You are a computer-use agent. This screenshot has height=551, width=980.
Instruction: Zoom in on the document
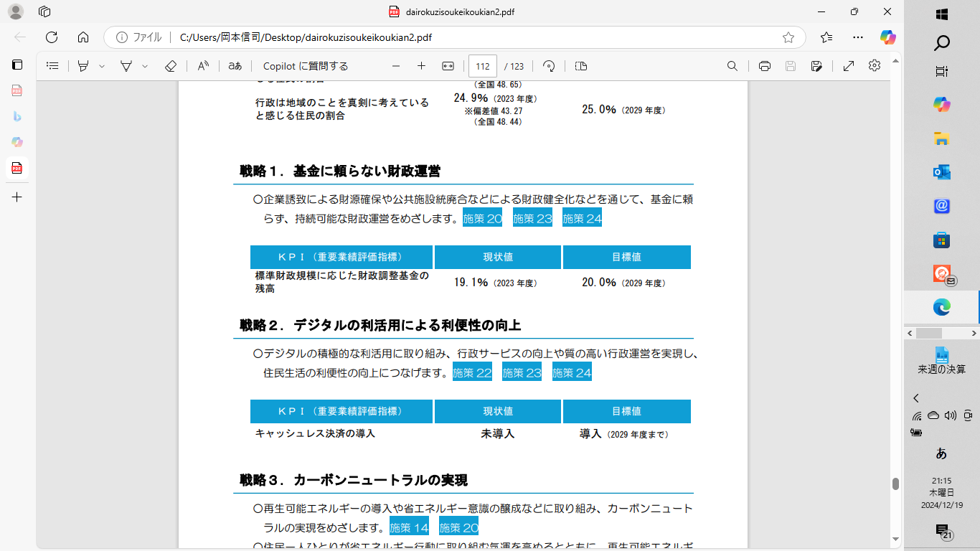(x=421, y=65)
